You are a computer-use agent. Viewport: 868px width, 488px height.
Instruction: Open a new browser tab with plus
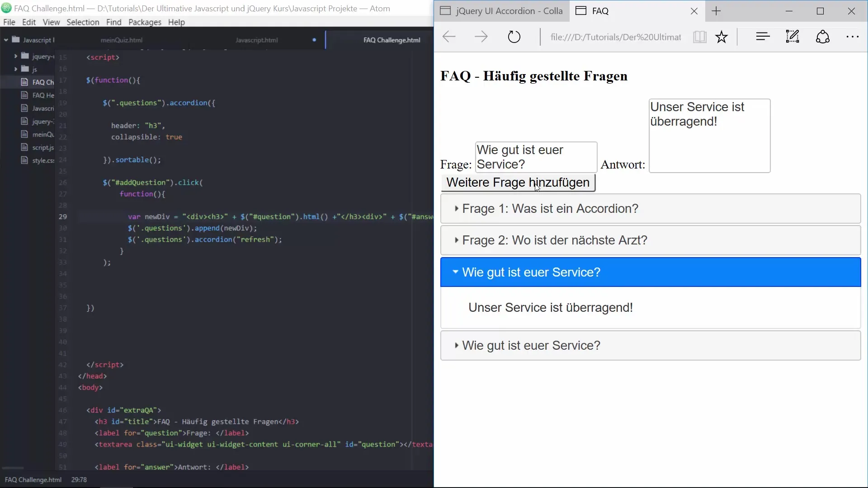coord(716,11)
